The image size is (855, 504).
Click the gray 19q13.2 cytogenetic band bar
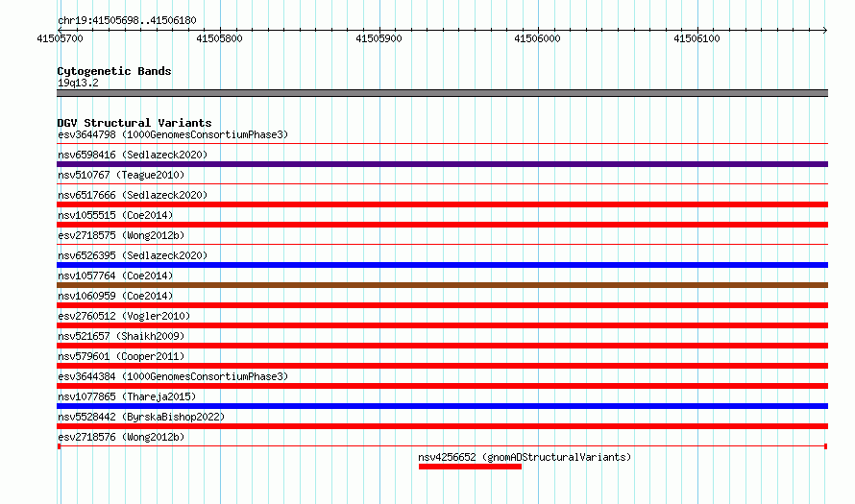(442, 93)
